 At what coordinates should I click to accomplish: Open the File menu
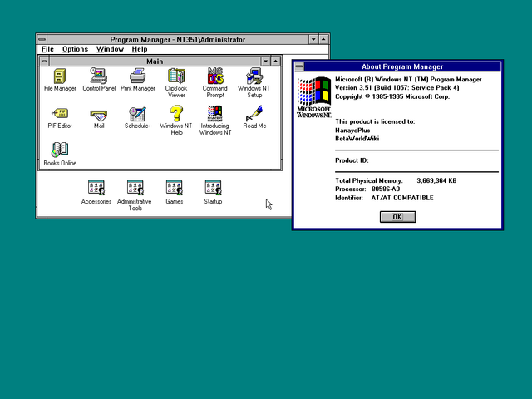pyautogui.click(x=47, y=49)
